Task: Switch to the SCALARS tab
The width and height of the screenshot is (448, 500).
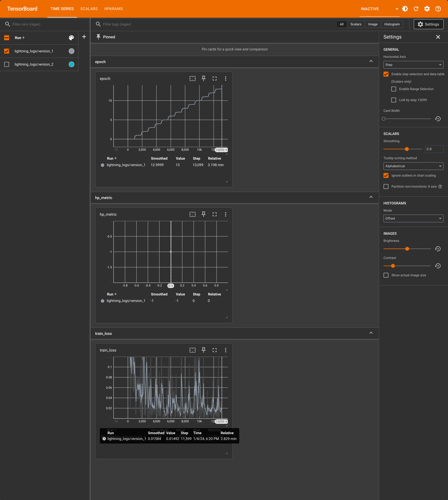Action: tap(89, 9)
